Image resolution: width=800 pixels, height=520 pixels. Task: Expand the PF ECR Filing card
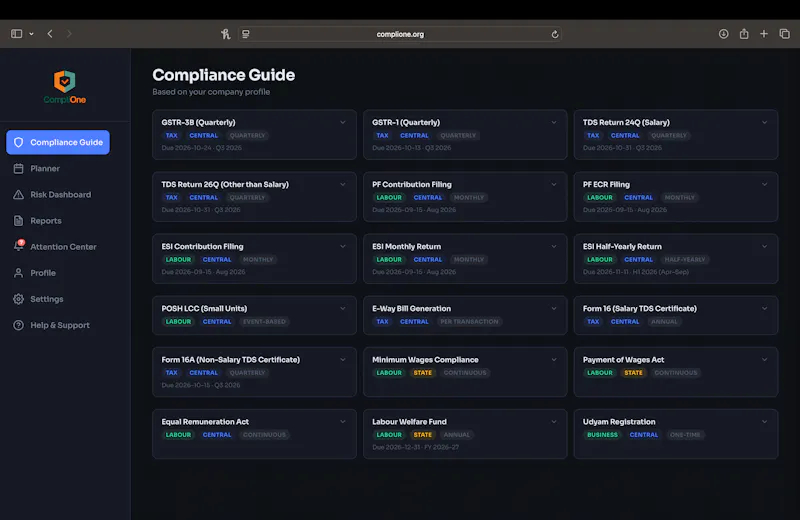[764, 184]
